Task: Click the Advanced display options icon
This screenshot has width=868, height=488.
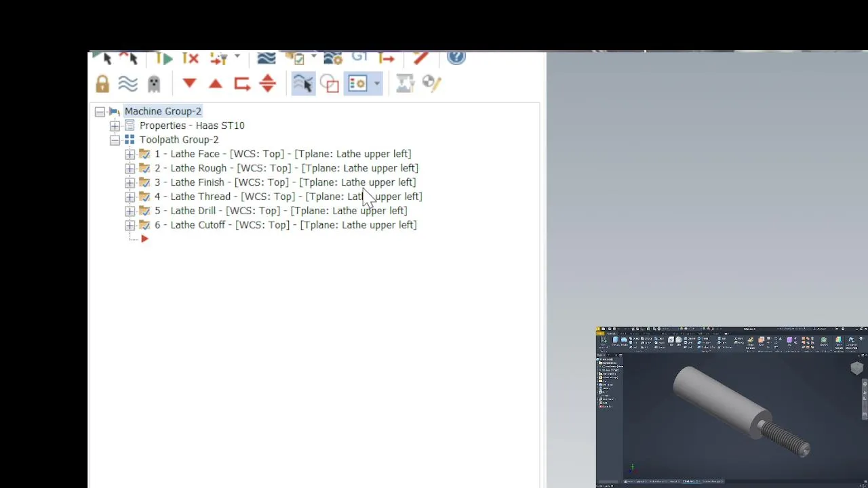Action: (357, 84)
